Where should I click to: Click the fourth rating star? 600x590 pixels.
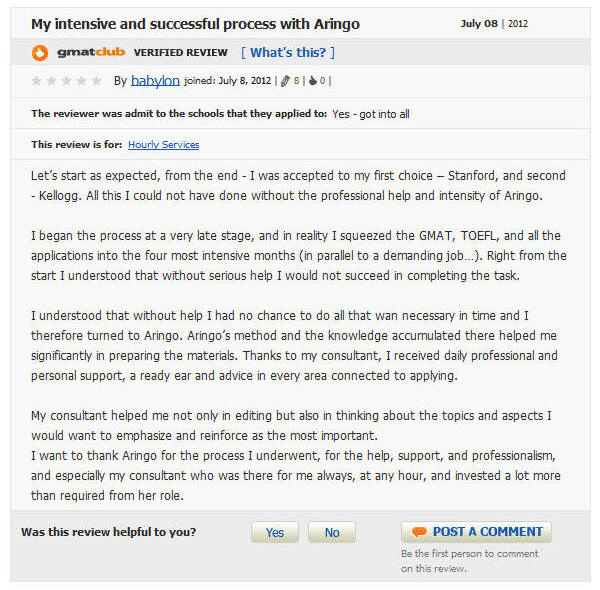click(82, 81)
